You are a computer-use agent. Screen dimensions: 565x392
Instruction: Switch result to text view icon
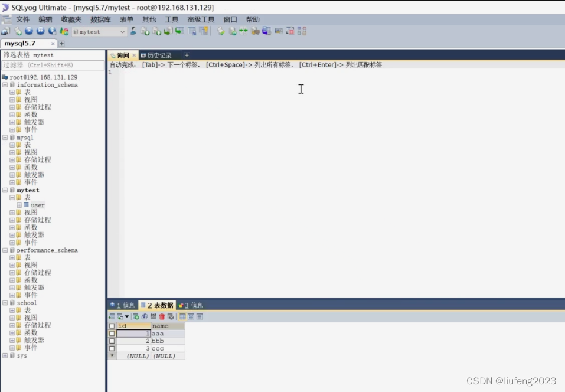pos(200,316)
